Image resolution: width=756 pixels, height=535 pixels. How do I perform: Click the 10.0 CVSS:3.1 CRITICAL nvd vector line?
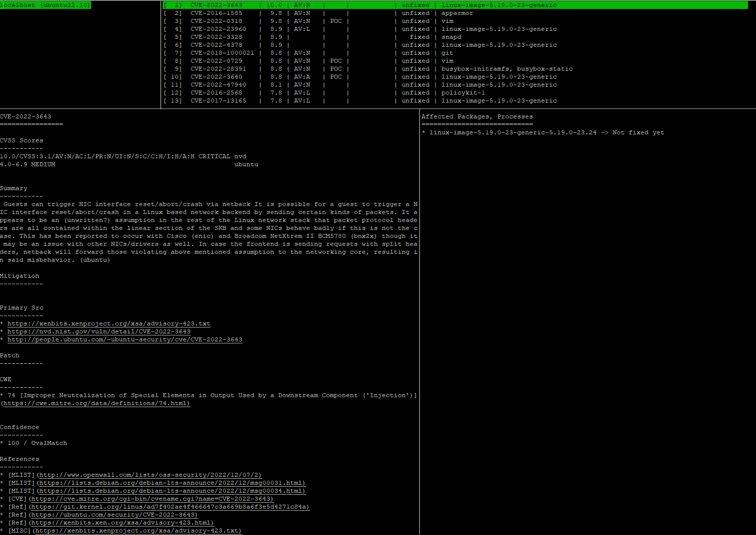[123, 156]
